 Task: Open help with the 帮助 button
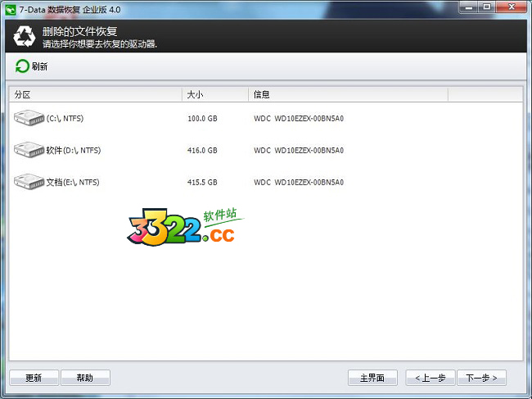click(85, 378)
